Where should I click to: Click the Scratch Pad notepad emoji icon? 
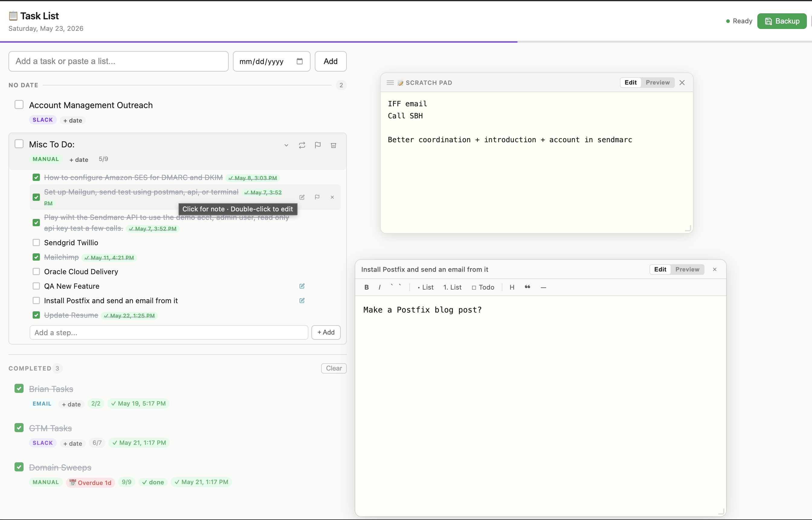point(400,83)
